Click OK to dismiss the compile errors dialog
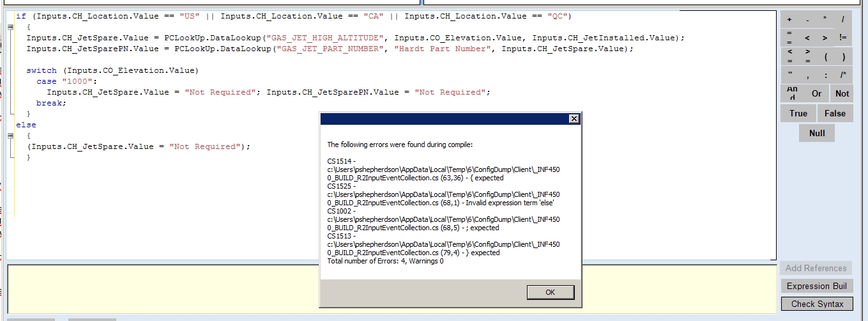868x321 pixels. point(551,292)
